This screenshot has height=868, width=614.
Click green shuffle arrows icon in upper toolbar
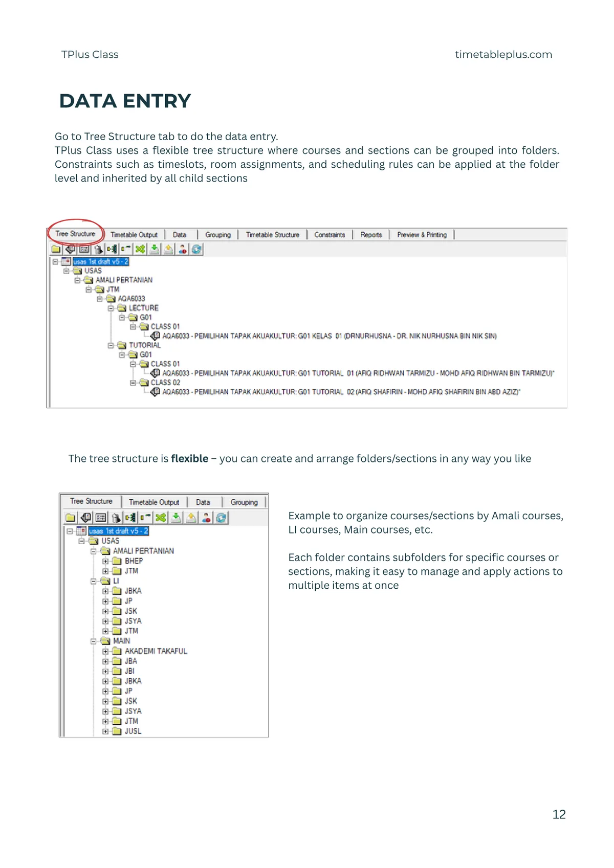140,249
